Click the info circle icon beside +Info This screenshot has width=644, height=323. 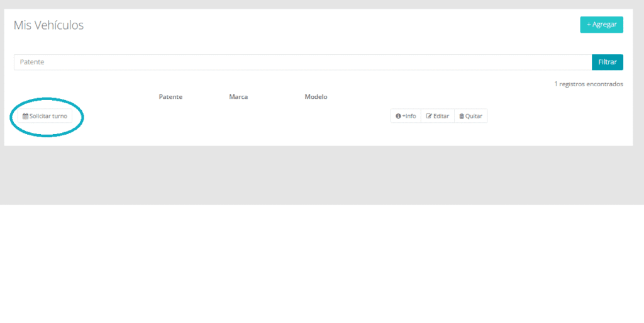[x=399, y=116]
